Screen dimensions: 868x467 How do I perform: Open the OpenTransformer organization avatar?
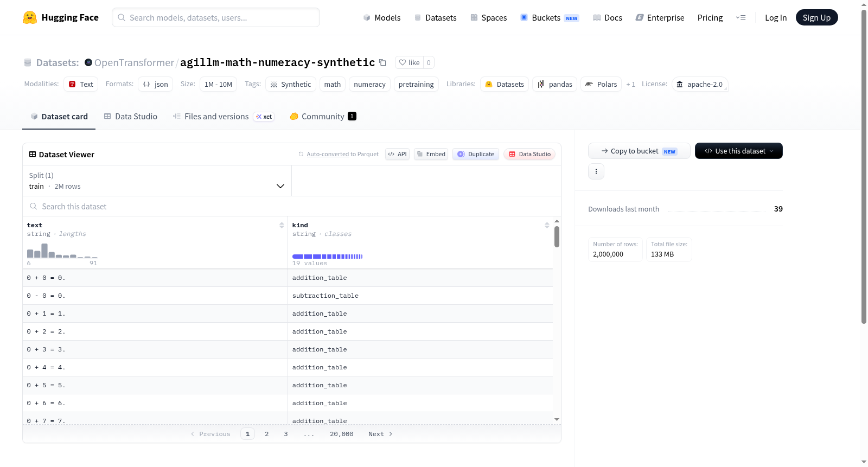(x=88, y=62)
